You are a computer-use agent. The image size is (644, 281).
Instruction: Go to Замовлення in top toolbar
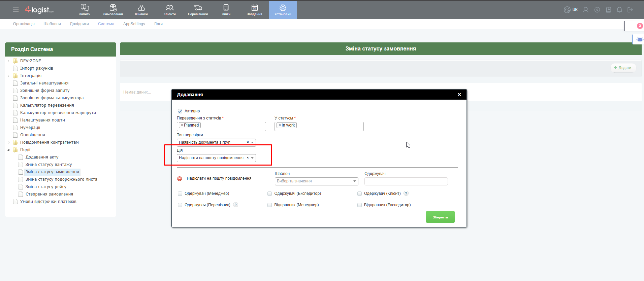click(x=113, y=9)
